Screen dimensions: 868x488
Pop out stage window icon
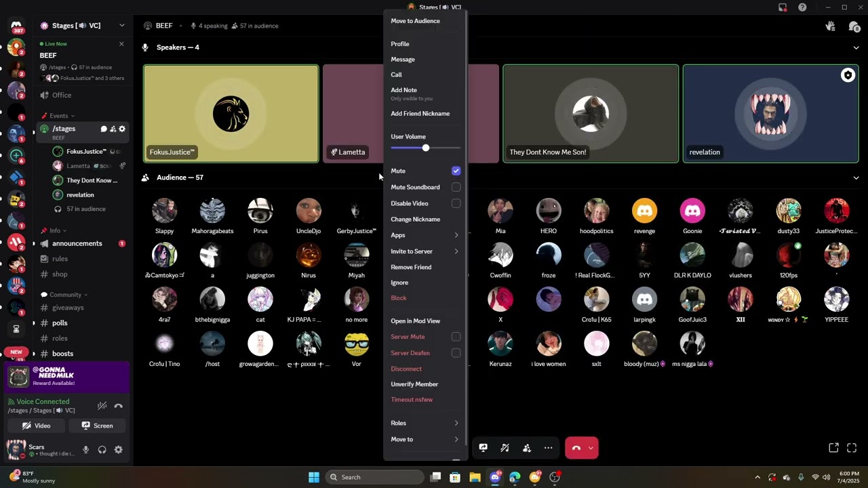(833, 448)
